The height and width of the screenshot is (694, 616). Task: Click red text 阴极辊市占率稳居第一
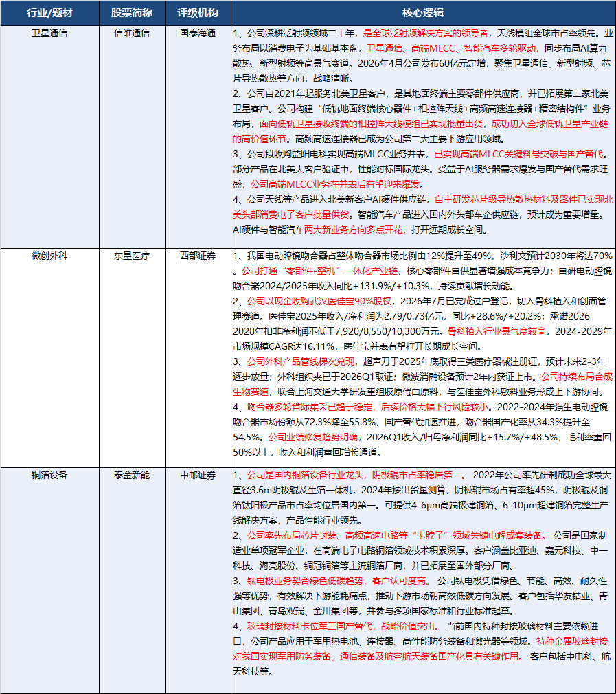point(416,475)
